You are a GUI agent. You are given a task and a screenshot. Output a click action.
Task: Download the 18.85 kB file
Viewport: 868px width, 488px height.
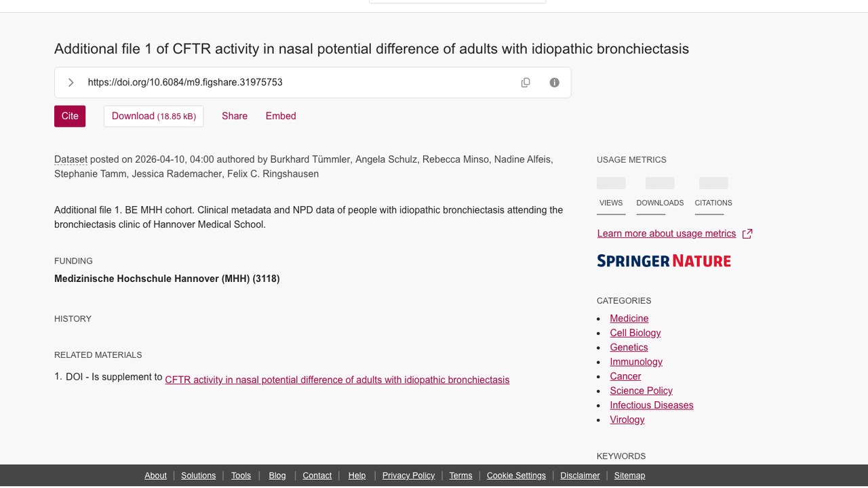153,116
